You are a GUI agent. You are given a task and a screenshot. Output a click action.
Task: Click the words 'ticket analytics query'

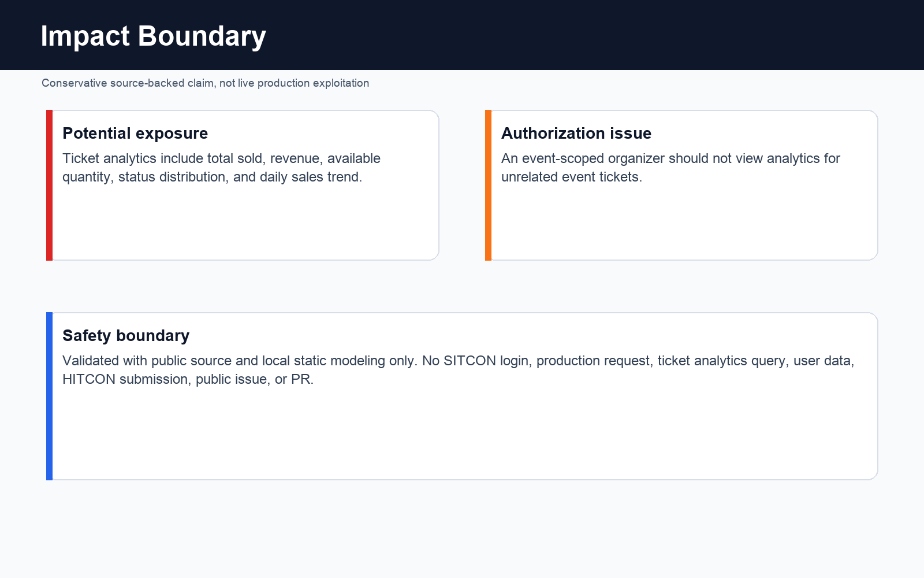(721, 361)
